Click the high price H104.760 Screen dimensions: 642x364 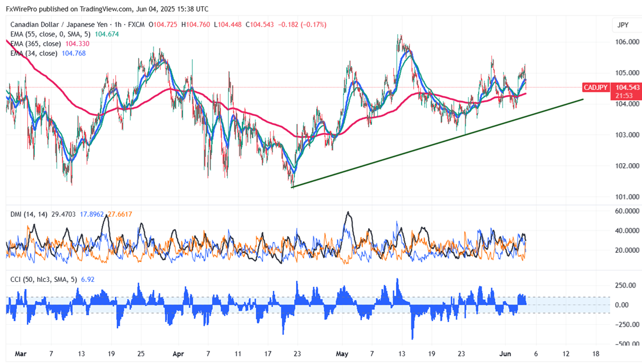pyautogui.click(x=196, y=25)
